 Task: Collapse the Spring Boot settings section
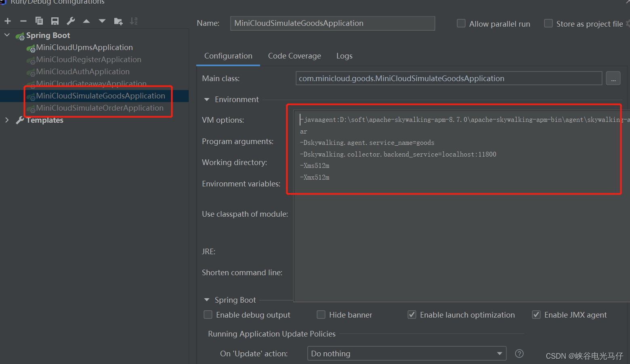(207, 300)
